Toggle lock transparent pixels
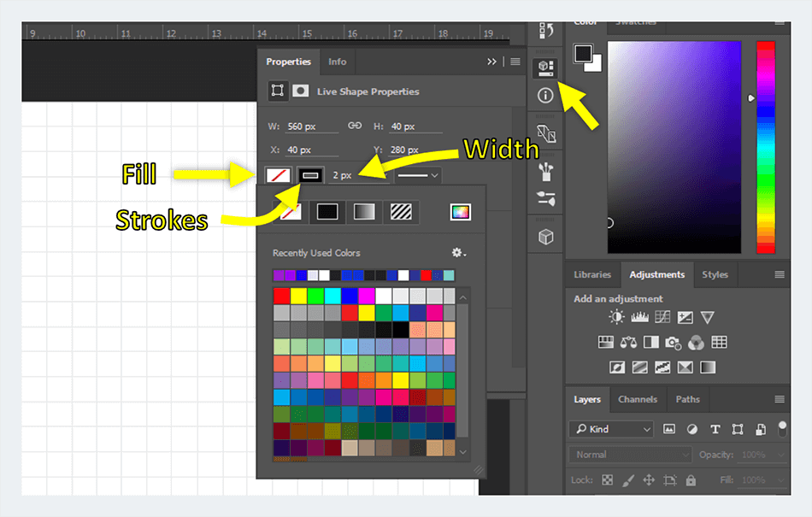Image resolution: width=812 pixels, height=517 pixels. pyautogui.click(x=608, y=480)
